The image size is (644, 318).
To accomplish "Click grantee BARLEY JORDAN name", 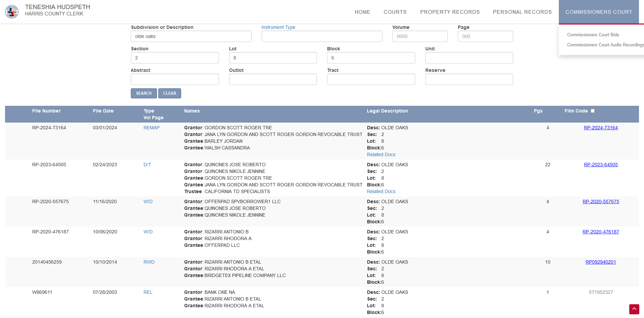I will [x=223, y=141].
